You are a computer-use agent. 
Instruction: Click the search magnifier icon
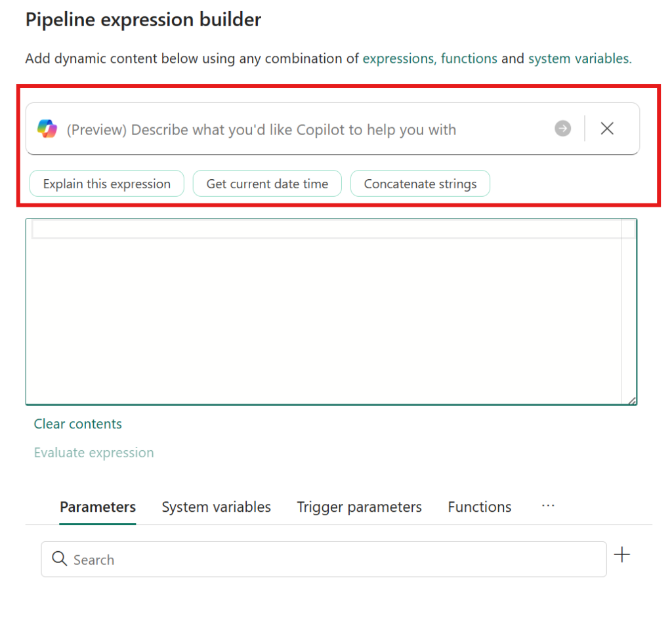59,559
